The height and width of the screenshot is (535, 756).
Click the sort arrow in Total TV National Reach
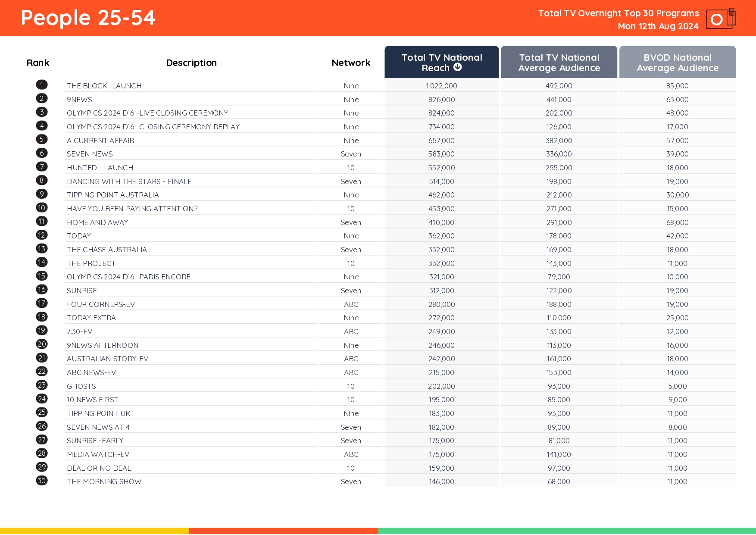458,67
